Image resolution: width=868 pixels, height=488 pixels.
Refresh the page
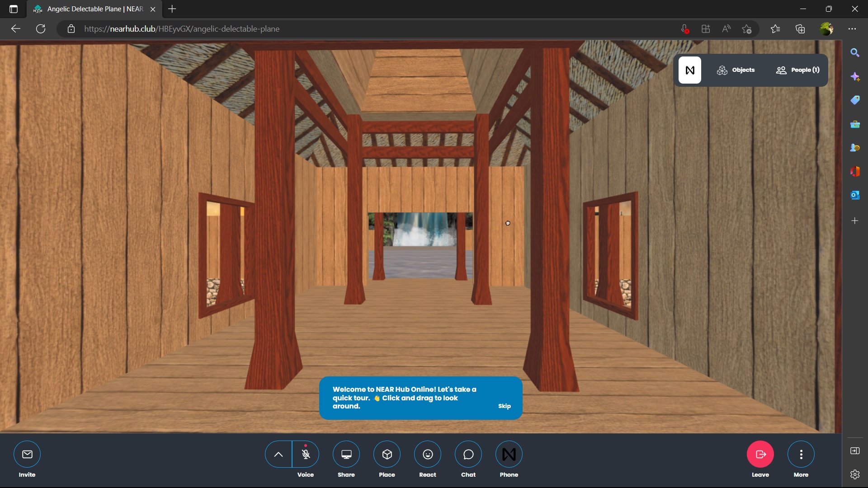pyautogui.click(x=41, y=29)
